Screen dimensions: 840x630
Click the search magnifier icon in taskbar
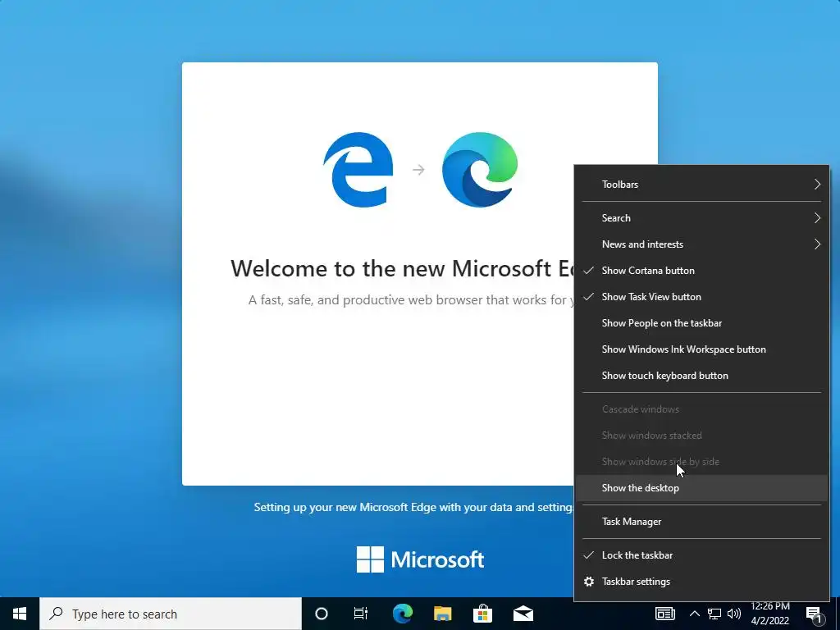[56, 614]
